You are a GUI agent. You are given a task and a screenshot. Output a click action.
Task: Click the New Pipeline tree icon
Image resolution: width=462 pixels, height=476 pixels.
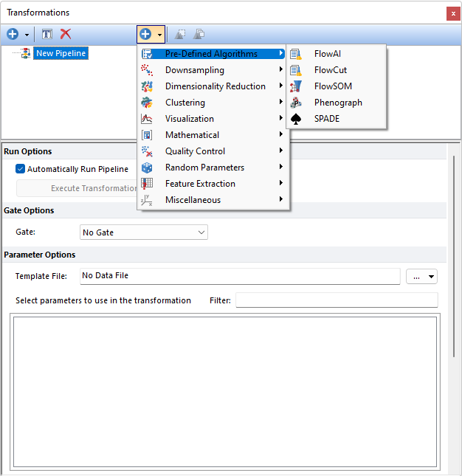point(27,53)
